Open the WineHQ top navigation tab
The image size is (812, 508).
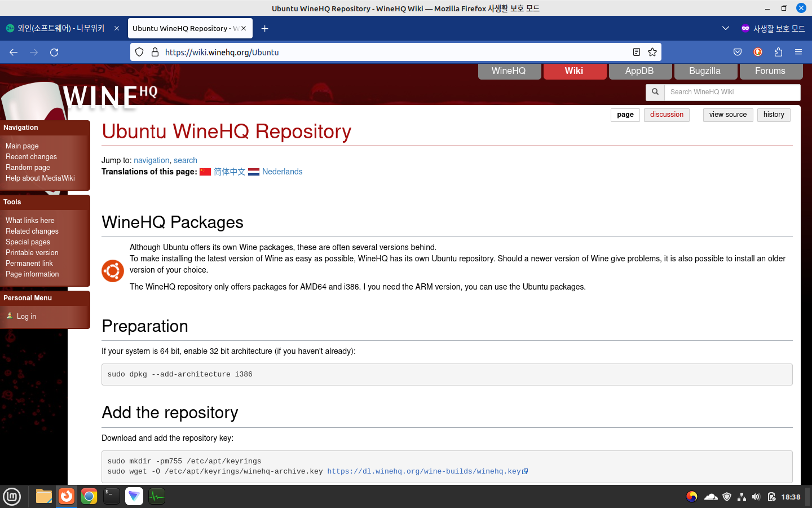[x=509, y=71]
